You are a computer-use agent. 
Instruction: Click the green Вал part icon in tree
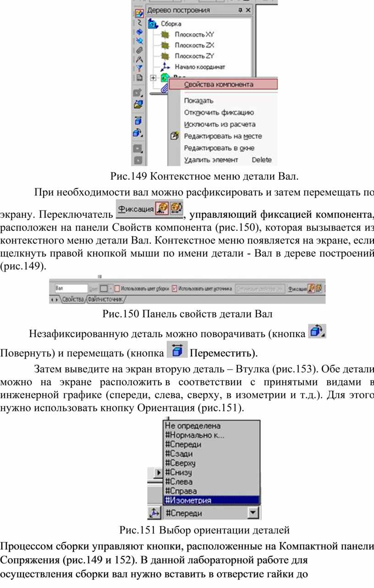point(165,78)
